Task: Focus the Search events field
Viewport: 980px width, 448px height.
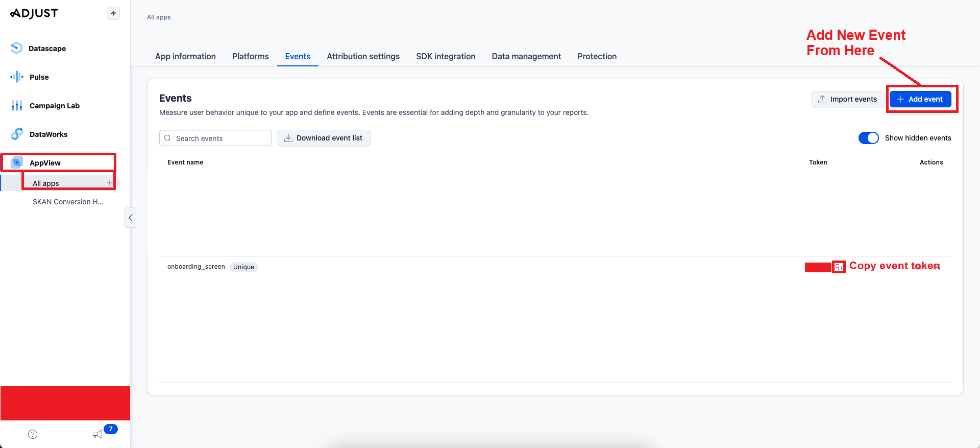Action: coord(215,138)
